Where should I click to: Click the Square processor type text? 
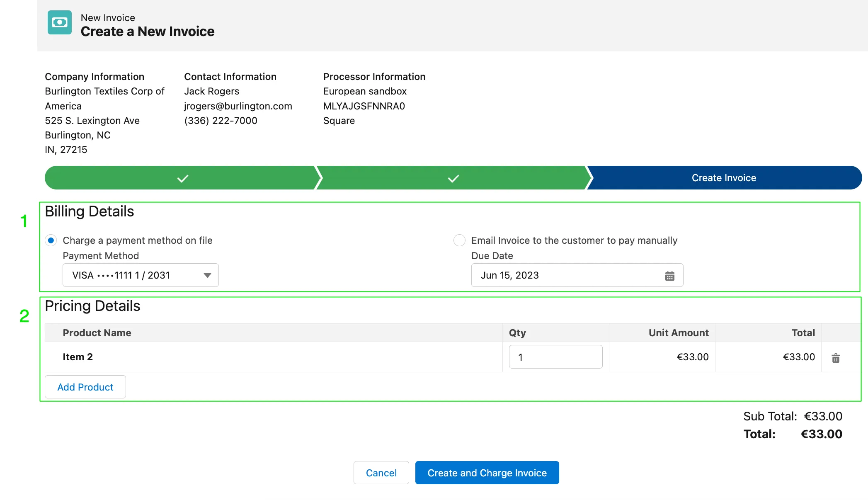point(339,121)
